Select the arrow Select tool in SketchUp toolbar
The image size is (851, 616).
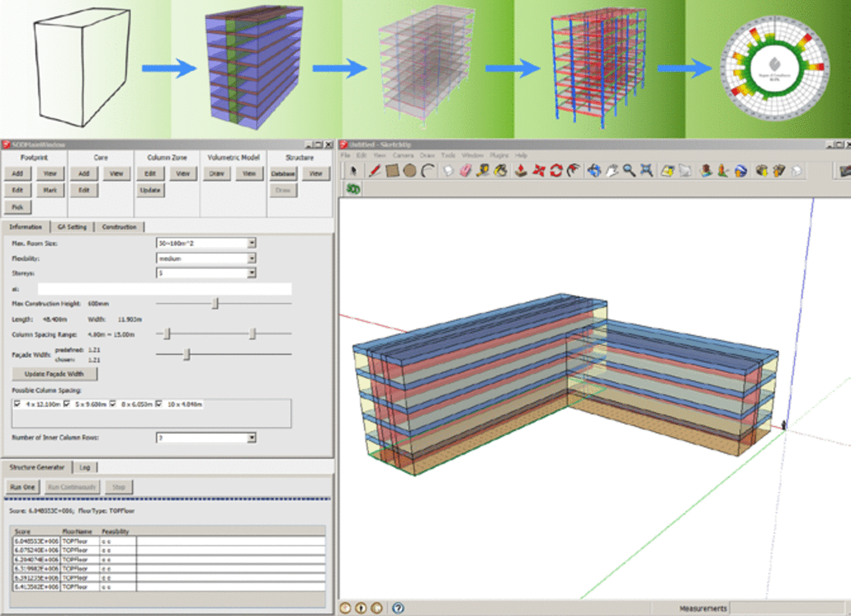pyautogui.click(x=353, y=171)
